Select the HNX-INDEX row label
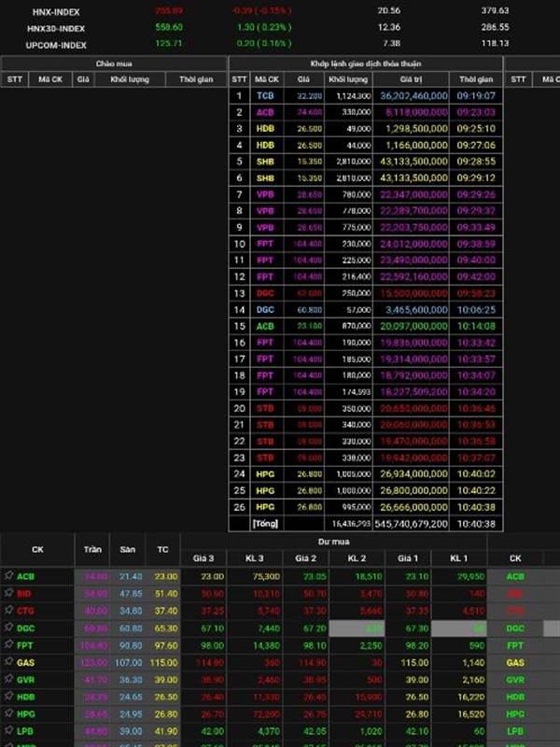Image resolution: width=560 pixels, height=747 pixels. (x=56, y=12)
